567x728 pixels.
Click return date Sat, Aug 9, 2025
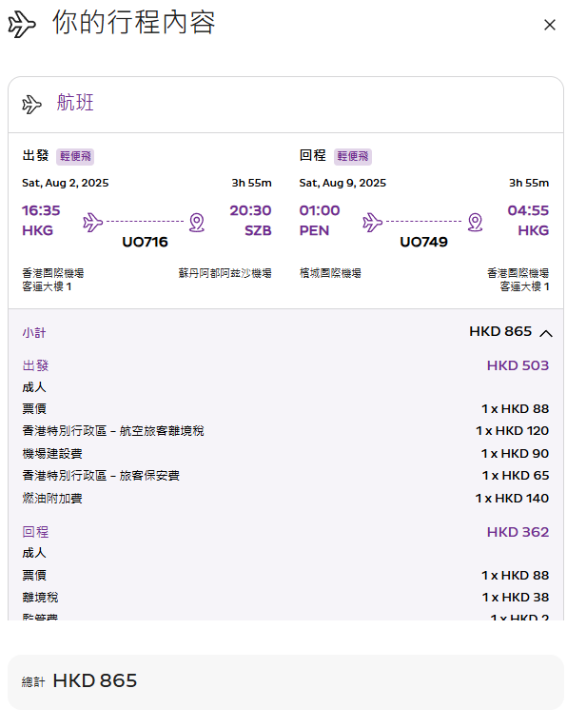(x=342, y=183)
